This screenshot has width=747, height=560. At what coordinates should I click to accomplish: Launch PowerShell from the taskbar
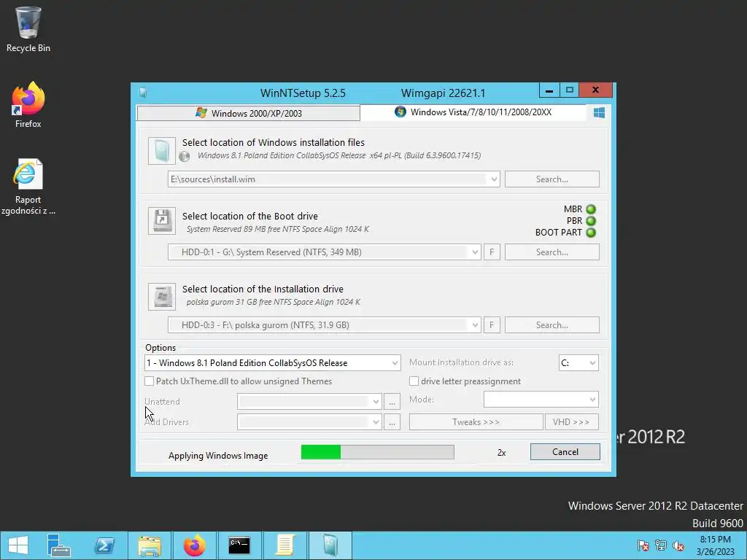point(104,545)
